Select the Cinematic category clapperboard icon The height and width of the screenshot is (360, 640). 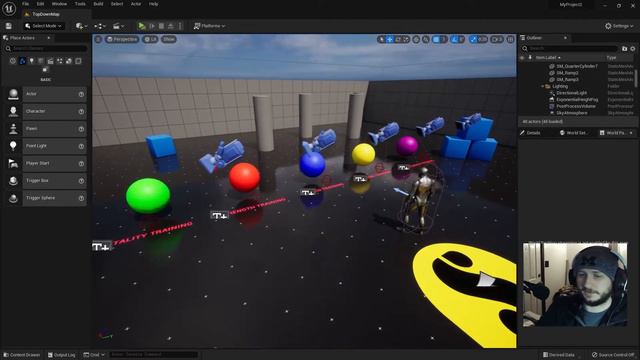click(50, 61)
